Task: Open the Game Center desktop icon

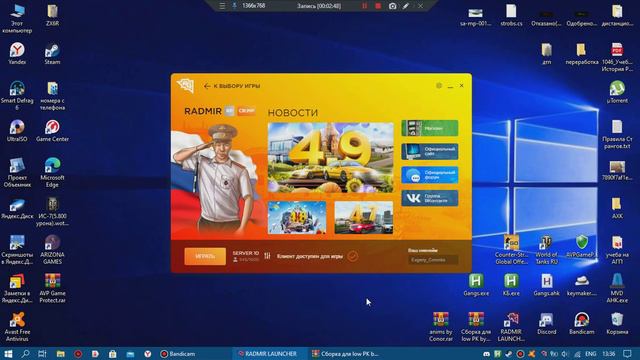Action: (x=52, y=131)
